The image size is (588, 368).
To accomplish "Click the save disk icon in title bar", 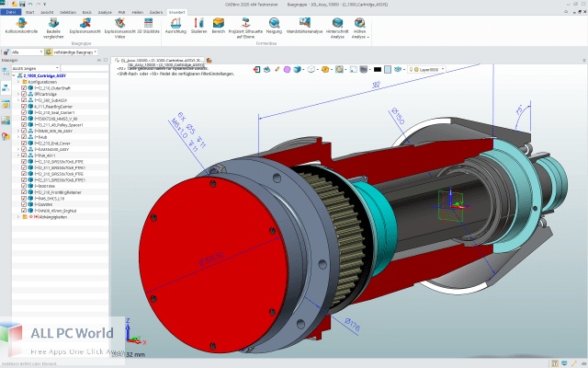I will click(x=22, y=4).
